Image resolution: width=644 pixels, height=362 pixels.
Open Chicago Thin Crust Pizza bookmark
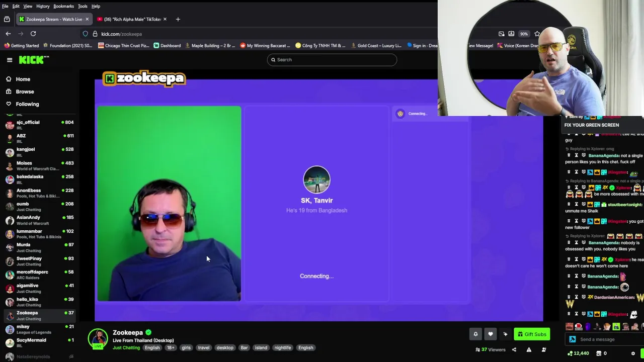pyautogui.click(x=124, y=46)
